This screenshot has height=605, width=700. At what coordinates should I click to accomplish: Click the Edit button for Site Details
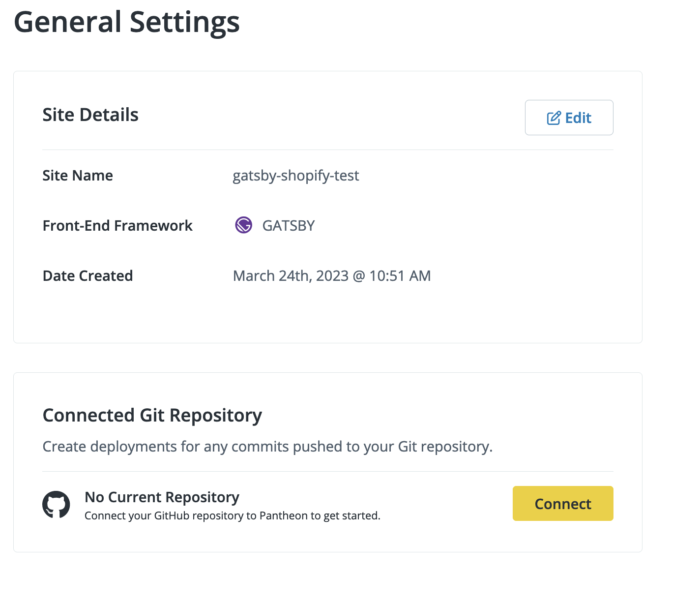point(569,118)
